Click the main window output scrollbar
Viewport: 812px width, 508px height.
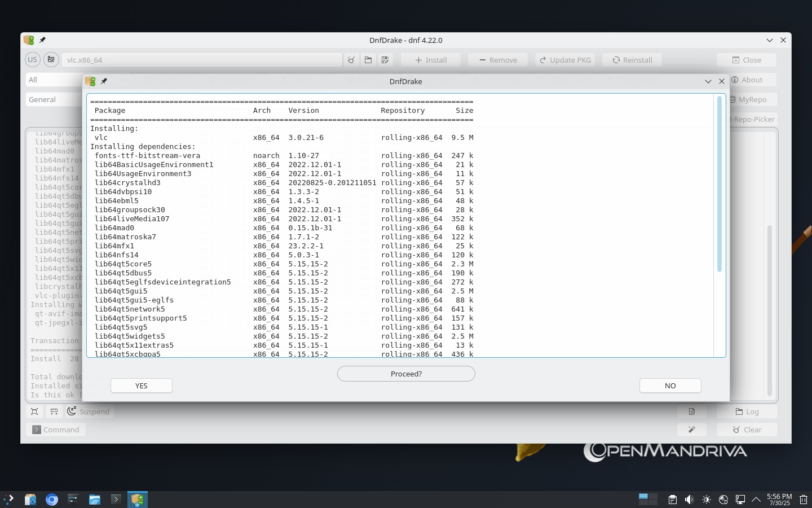pos(770,310)
